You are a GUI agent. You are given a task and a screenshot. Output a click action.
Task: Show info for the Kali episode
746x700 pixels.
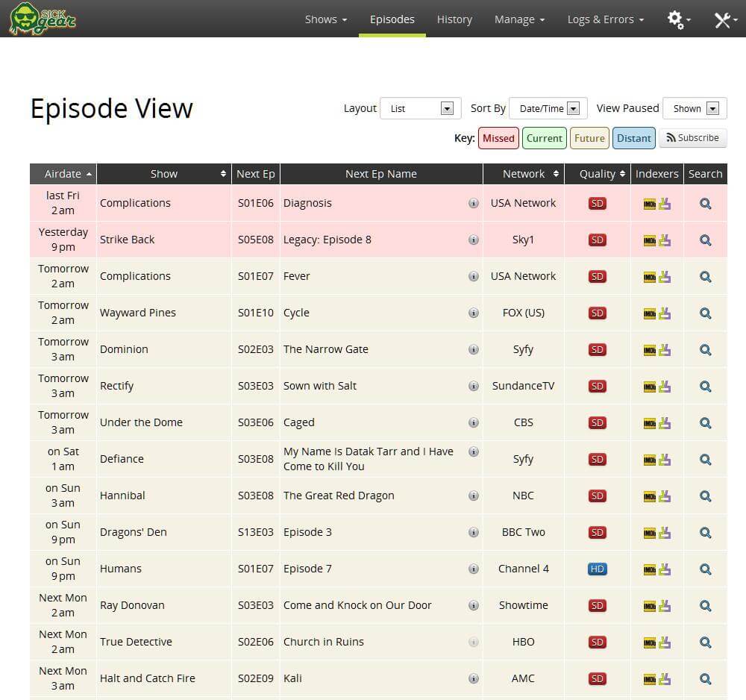[x=474, y=678]
